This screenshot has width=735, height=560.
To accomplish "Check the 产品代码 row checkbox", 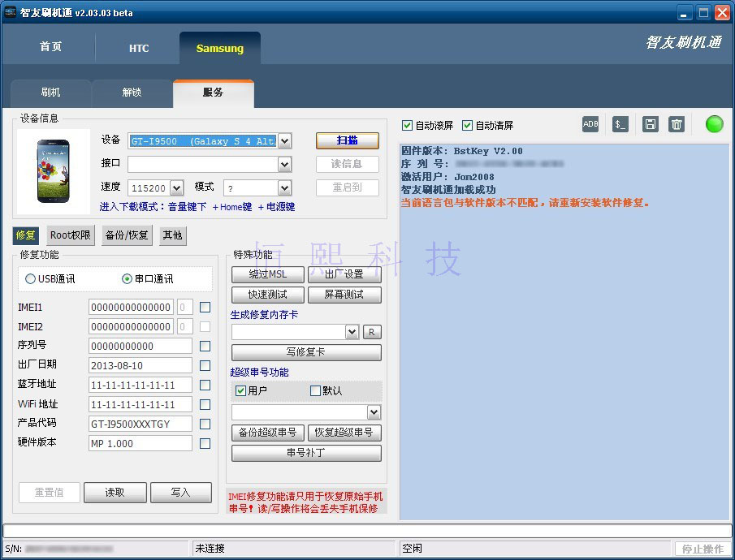I will [x=205, y=424].
